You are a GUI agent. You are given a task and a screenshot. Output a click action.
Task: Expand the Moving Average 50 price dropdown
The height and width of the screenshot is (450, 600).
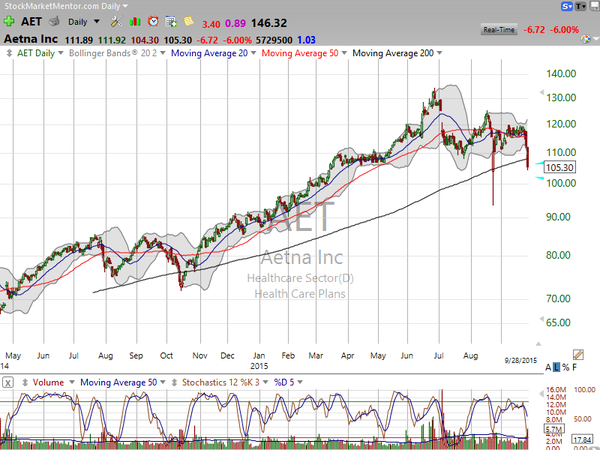pyautogui.click(x=344, y=53)
